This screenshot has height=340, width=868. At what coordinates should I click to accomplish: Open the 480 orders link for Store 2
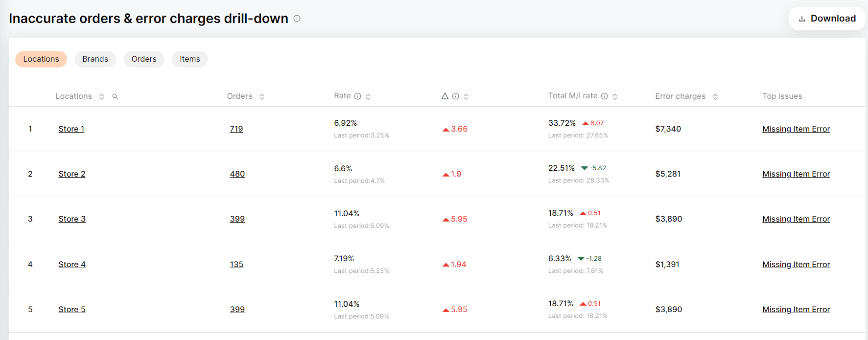[237, 174]
